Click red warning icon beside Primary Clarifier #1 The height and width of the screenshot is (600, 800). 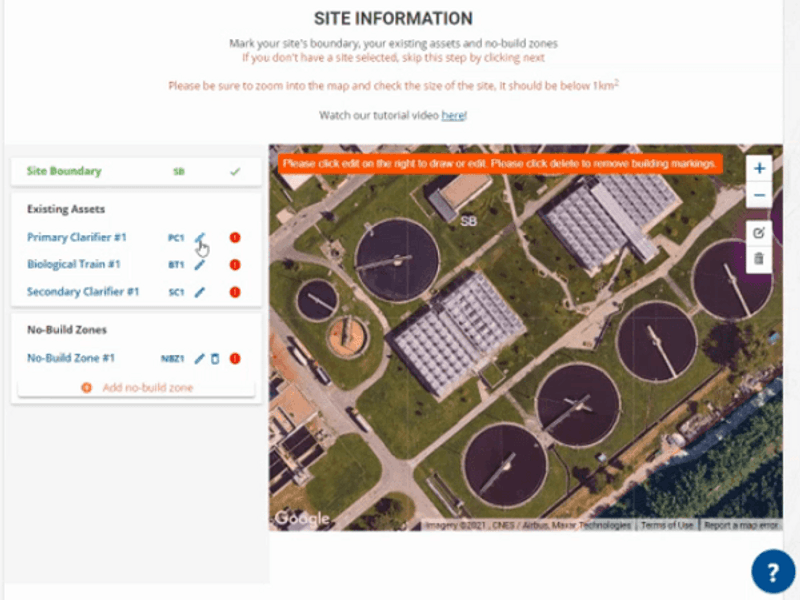[235, 238]
